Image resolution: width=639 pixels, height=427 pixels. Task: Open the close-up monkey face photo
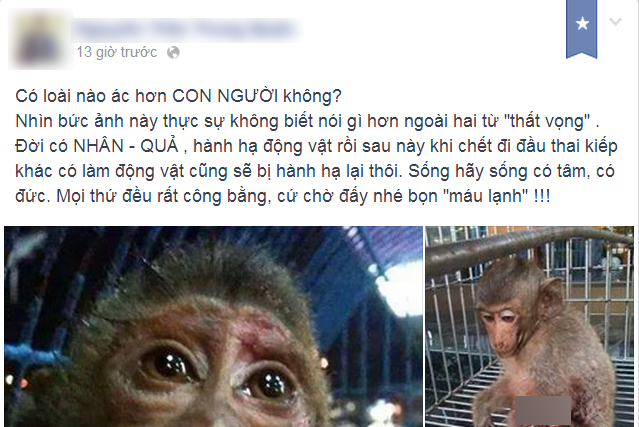pos(213,327)
